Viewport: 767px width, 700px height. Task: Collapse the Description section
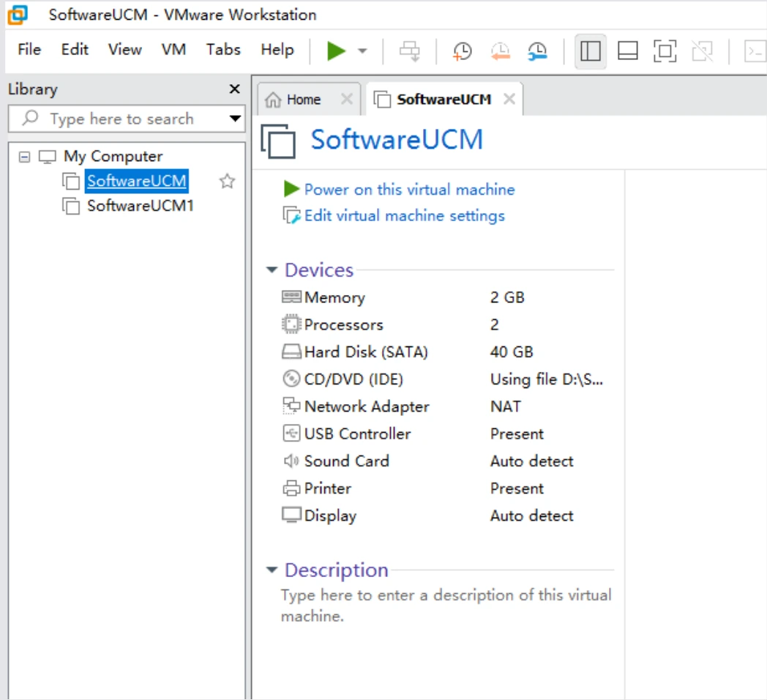click(x=272, y=570)
